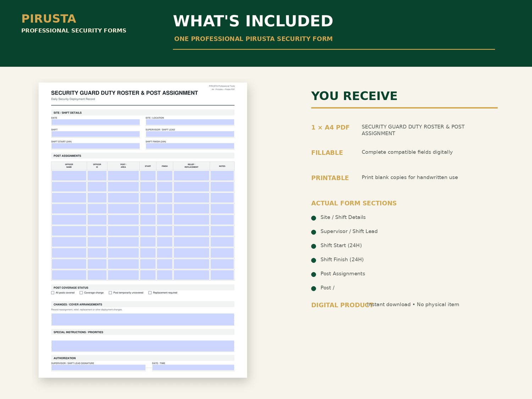Click the Shift Start (24H) field
Image resolution: width=532 pixels, height=399 pixels.
pyautogui.click(x=95, y=146)
